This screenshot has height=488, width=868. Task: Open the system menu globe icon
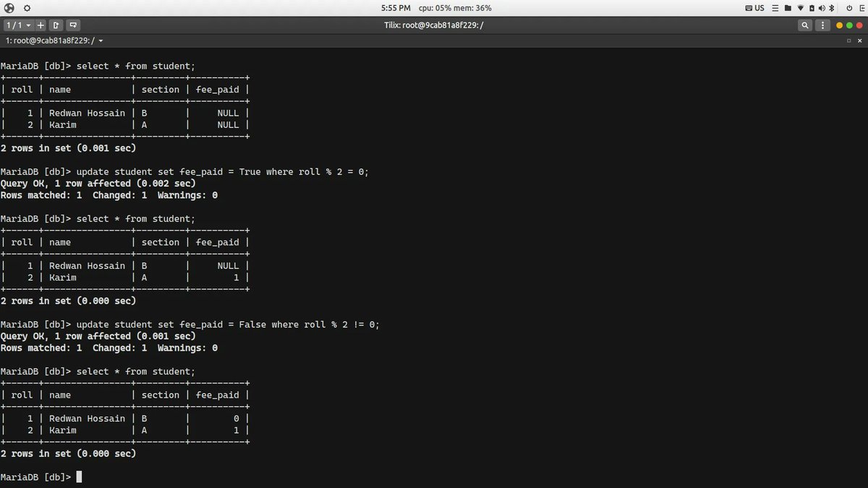8,8
